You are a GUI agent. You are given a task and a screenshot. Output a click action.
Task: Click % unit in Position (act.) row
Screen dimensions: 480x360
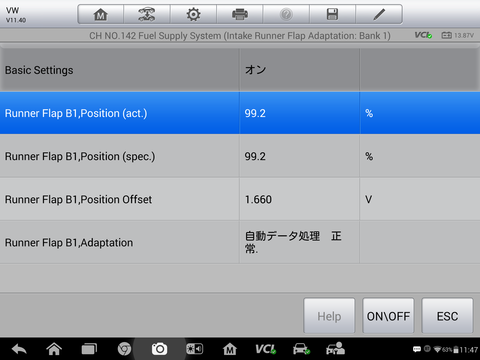click(x=369, y=113)
